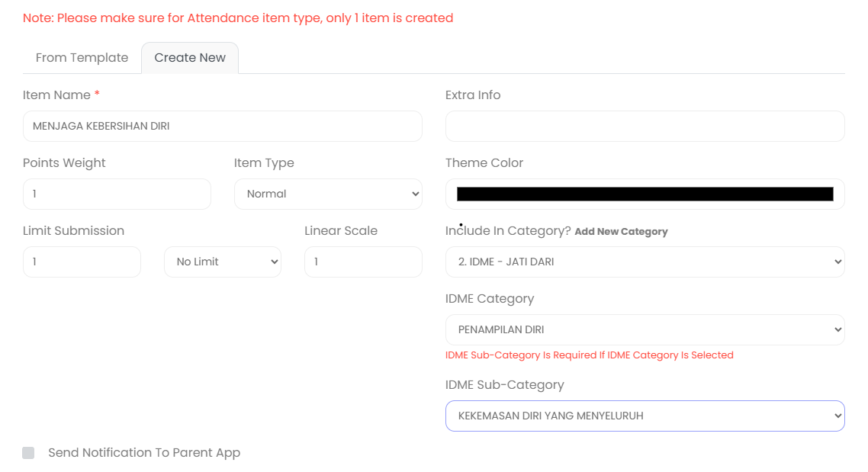Open the black Theme Color picker

(x=645, y=194)
